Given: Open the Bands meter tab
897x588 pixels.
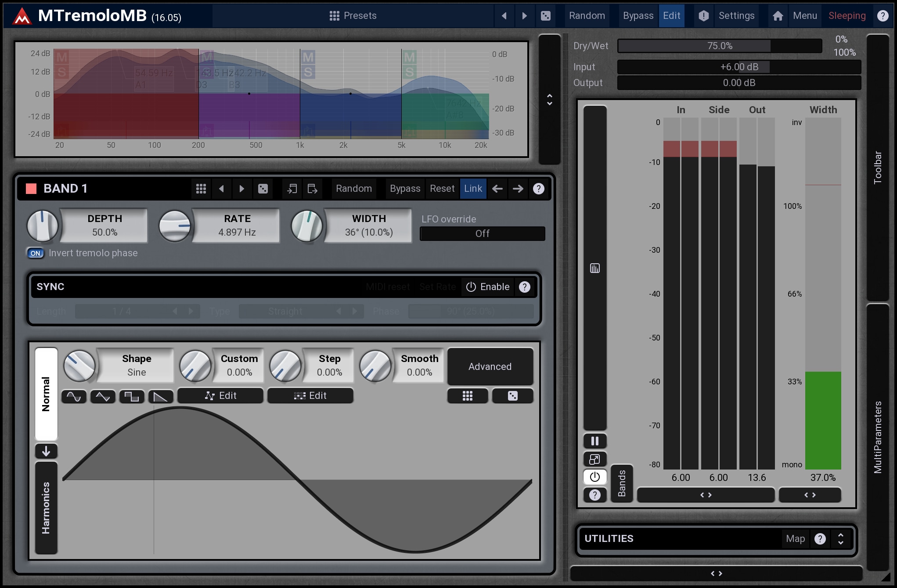Looking at the screenshot, I should tap(622, 483).
